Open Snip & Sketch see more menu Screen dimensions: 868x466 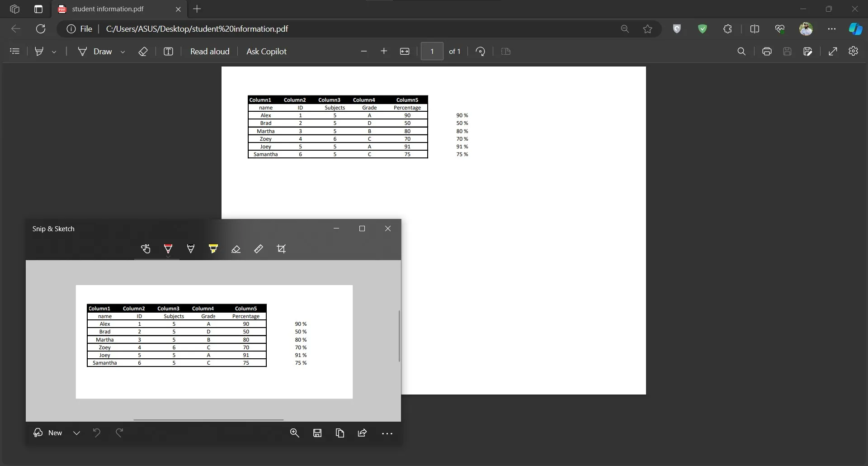(387, 433)
